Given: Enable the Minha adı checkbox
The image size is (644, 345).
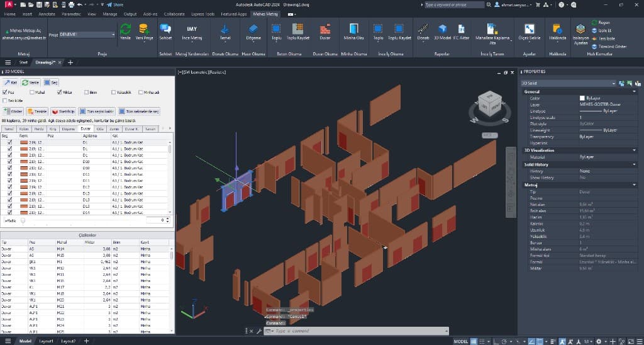Looking at the screenshot, I should [140, 92].
